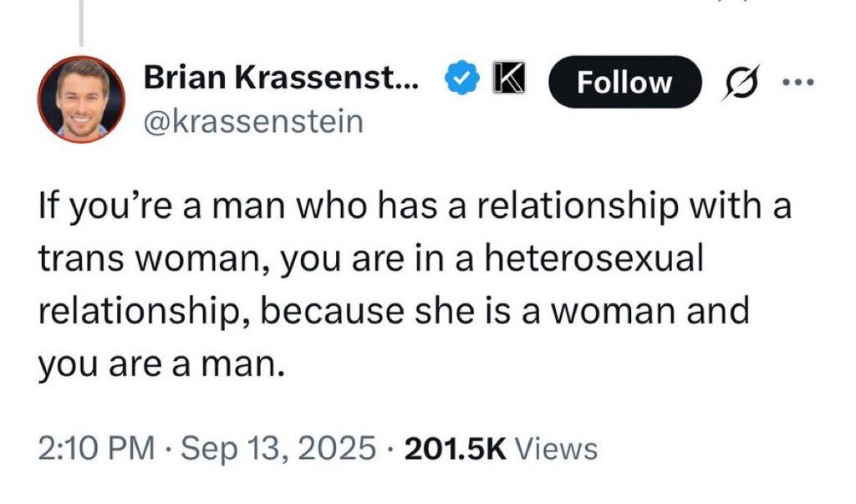Click the word relationship starting the third line
Viewport: 856px width, 504px height.
[137, 310]
